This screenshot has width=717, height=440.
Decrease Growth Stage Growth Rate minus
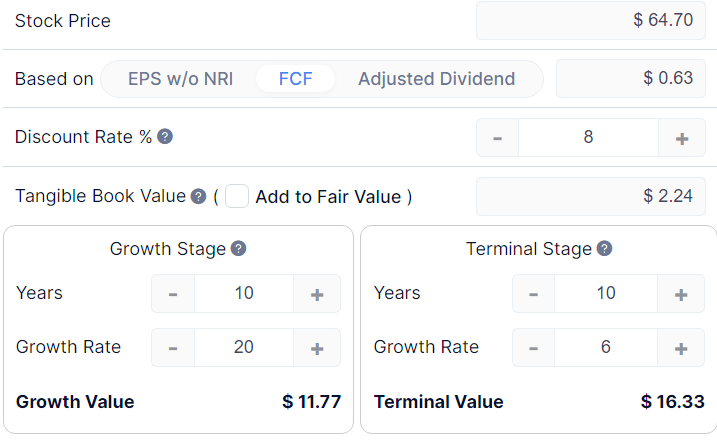coord(173,348)
